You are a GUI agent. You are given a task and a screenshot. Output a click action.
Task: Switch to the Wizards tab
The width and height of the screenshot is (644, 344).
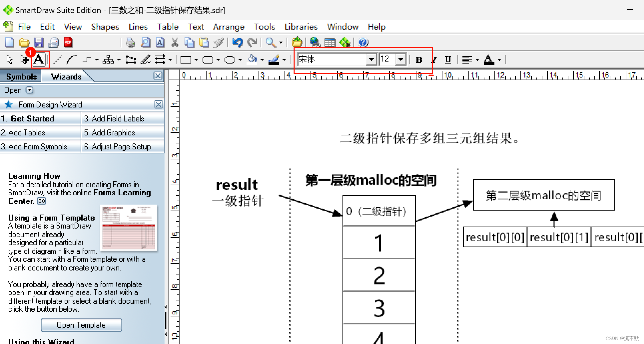pos(66,77)
